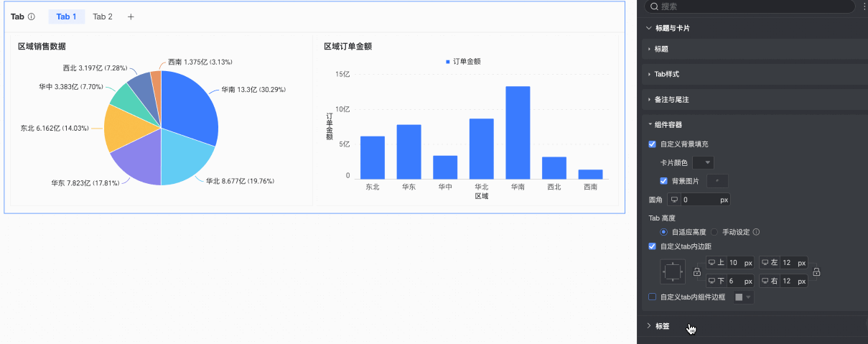The image size is (868, 344).
Task: Expand the 标签 section
Action: (662, 326)
